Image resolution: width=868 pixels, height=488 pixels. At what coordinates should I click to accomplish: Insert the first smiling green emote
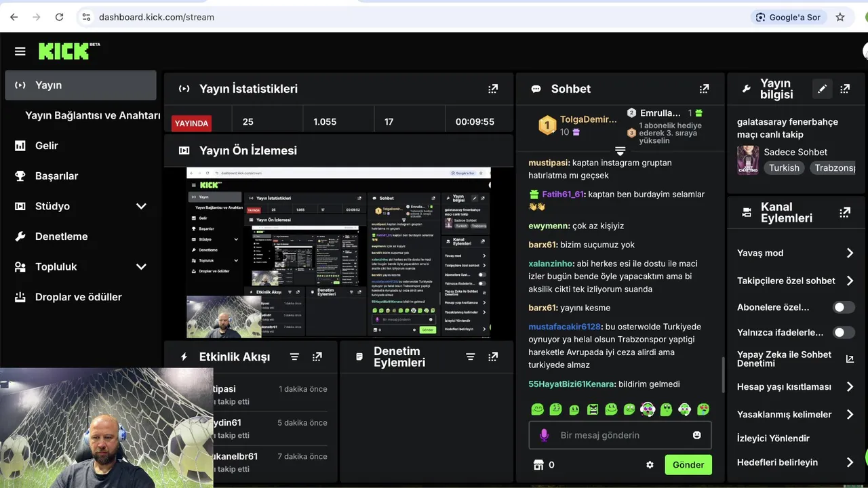tap(538, 409)
